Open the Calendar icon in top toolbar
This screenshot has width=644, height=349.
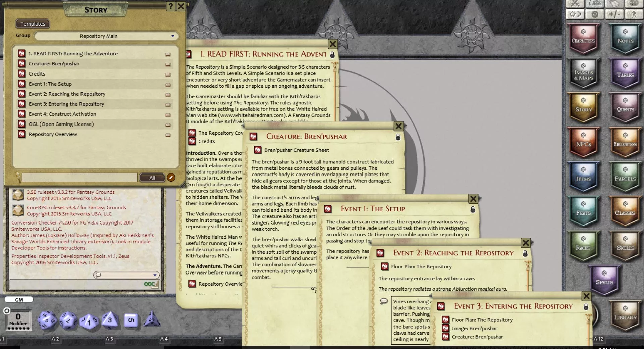614,3
